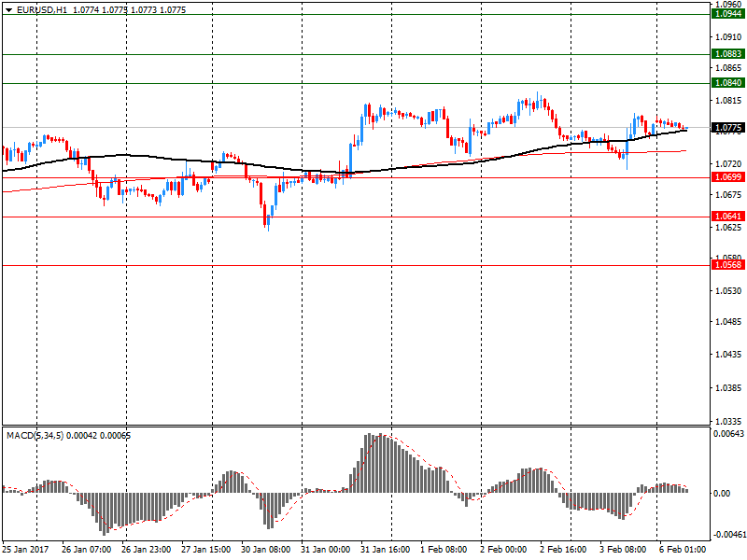Viewport: 747px width, 560px height.
Task: Click the 1.0815 price scale value
Action: 728,101
